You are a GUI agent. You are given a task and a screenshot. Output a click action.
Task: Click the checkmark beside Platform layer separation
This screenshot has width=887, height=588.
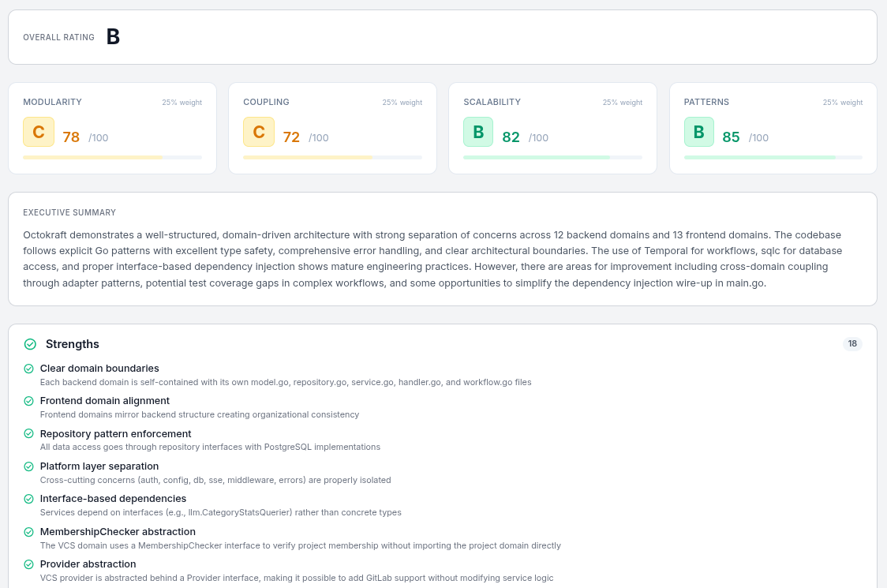pos(29,466)
